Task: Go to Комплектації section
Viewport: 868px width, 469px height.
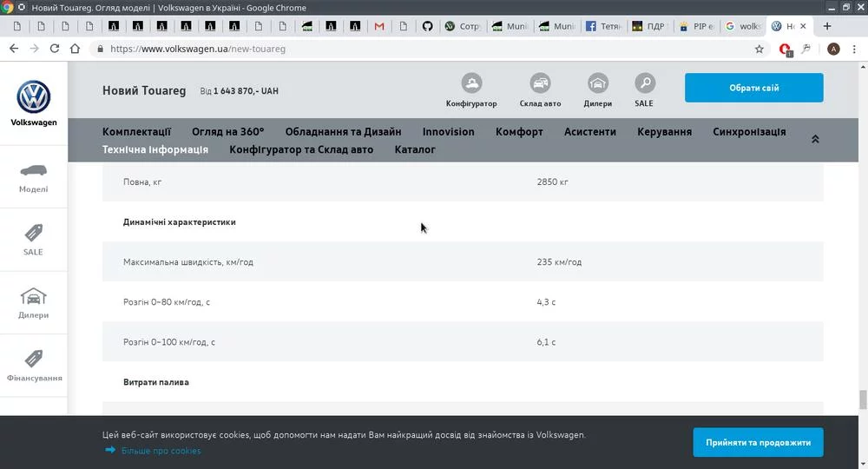Action: coord(137,132)
